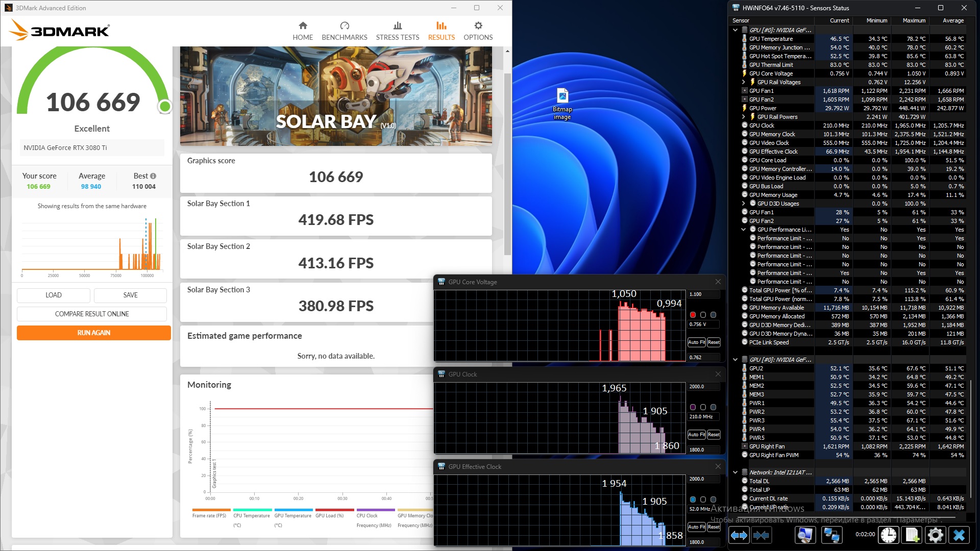Image resolution: width=980 pixels, height=551 pixels.
Task: Click the log file with plus icon
Action: [x=912, y=535]
